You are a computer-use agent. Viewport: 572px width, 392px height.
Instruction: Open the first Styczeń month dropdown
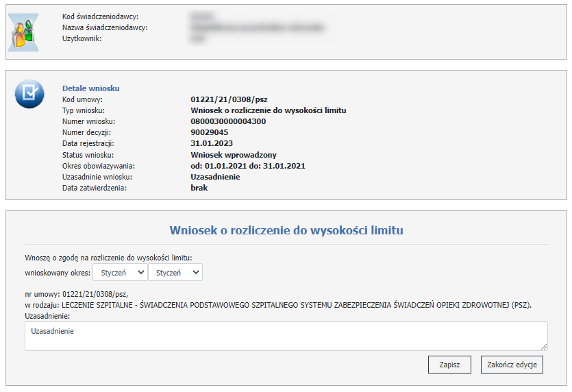(x=120, y=273)
